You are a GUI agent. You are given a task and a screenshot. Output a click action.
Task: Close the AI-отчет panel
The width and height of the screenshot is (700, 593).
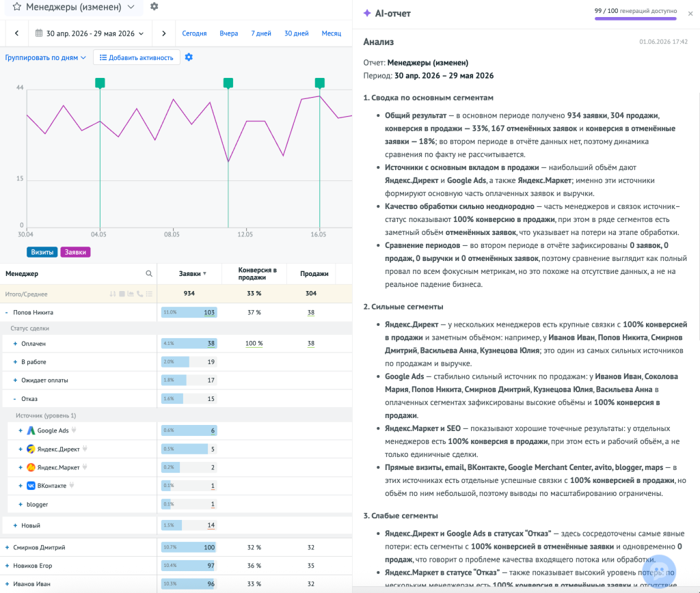(x=690, y=14)
